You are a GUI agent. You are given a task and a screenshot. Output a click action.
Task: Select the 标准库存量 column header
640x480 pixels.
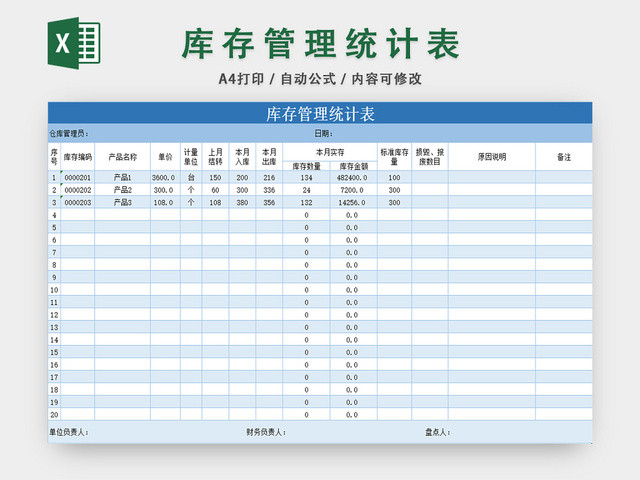(394, 157)
